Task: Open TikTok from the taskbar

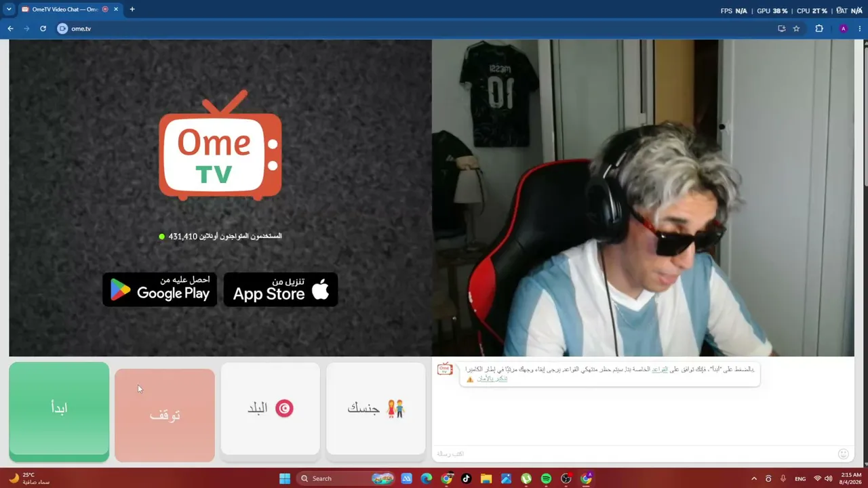Action: tap(466, 479)
